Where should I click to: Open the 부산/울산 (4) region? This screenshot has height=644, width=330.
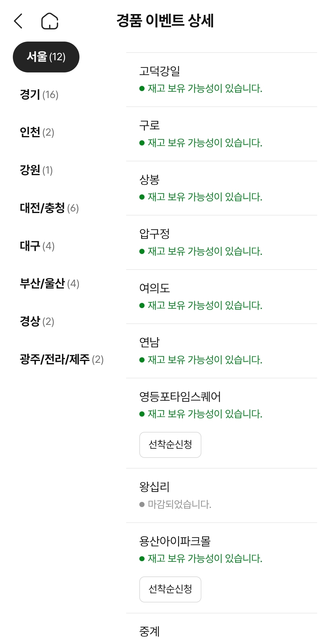50,283
